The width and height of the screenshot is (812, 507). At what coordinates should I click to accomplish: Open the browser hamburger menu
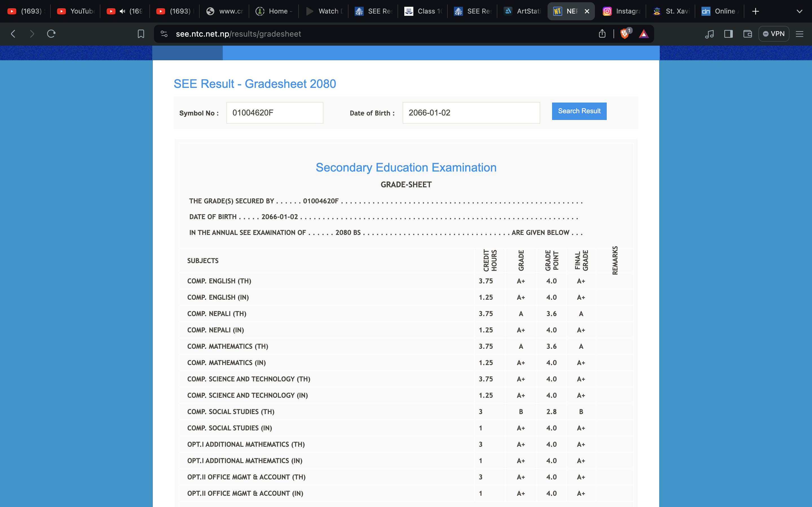[x=799, y=34]
